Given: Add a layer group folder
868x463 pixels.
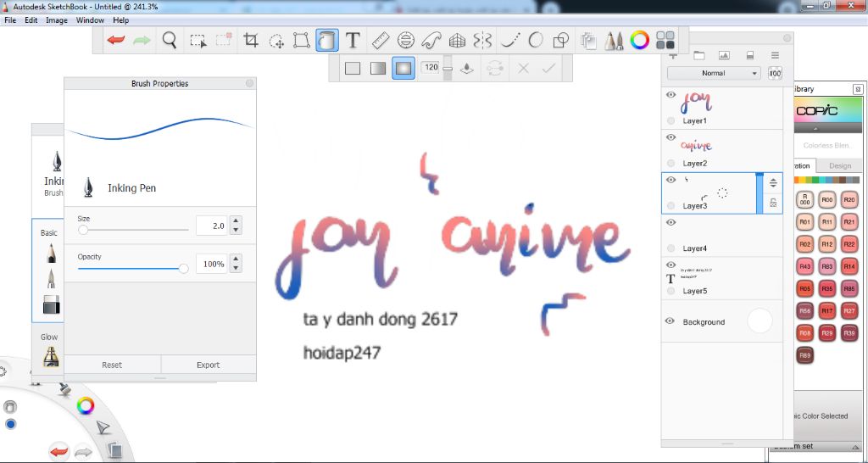Looking at the screenshot, I should pos(699,55).
